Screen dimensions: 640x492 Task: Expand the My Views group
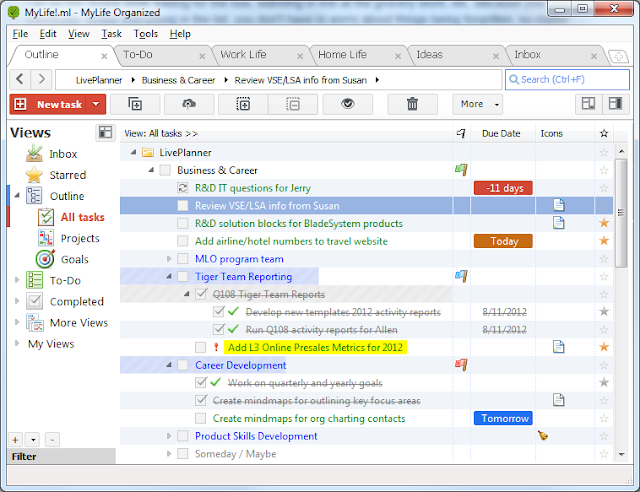tap(17, 343)
